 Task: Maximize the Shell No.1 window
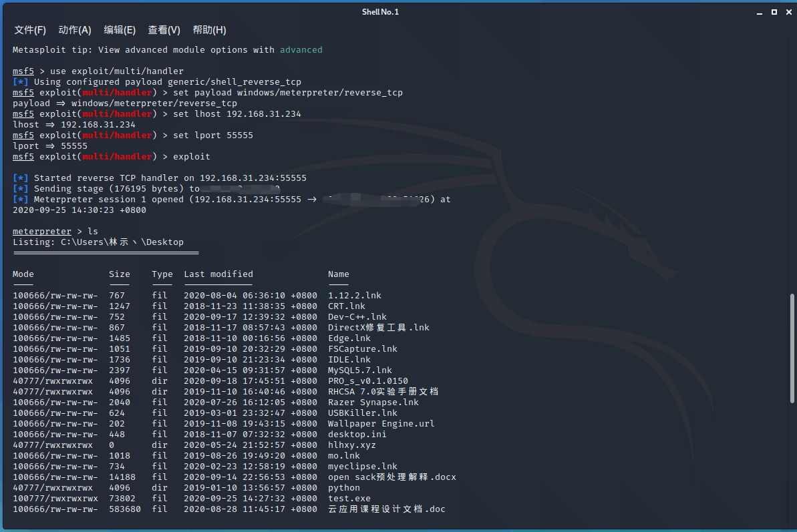pos(774,12)
